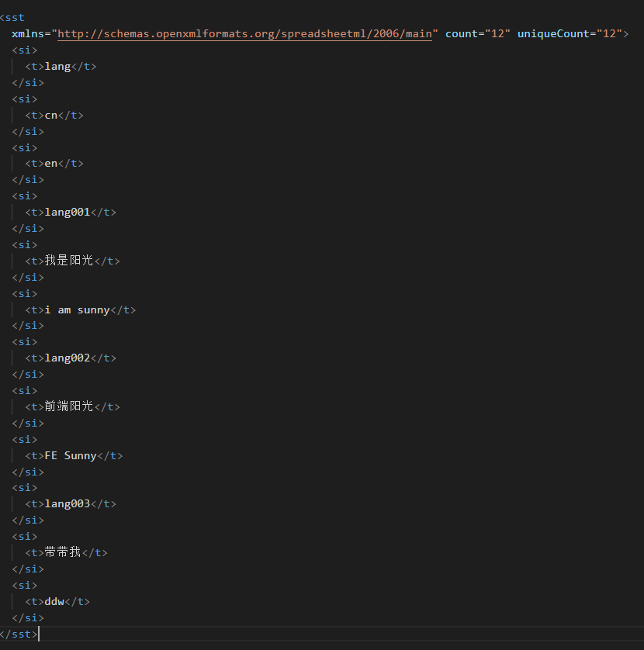Click the uniqueCount attribute name
644x650 pixels.
[x=553, y=33]
